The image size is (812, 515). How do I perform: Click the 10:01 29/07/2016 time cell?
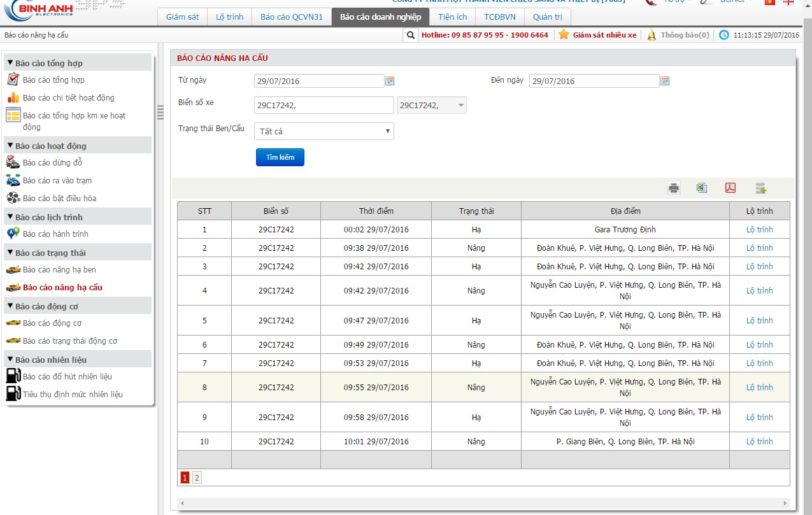[x=376, y=441]
